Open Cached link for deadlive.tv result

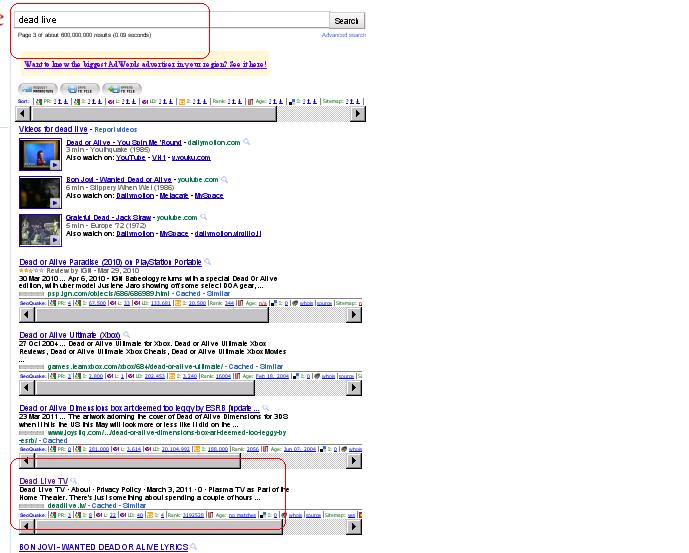pos(104,506)
